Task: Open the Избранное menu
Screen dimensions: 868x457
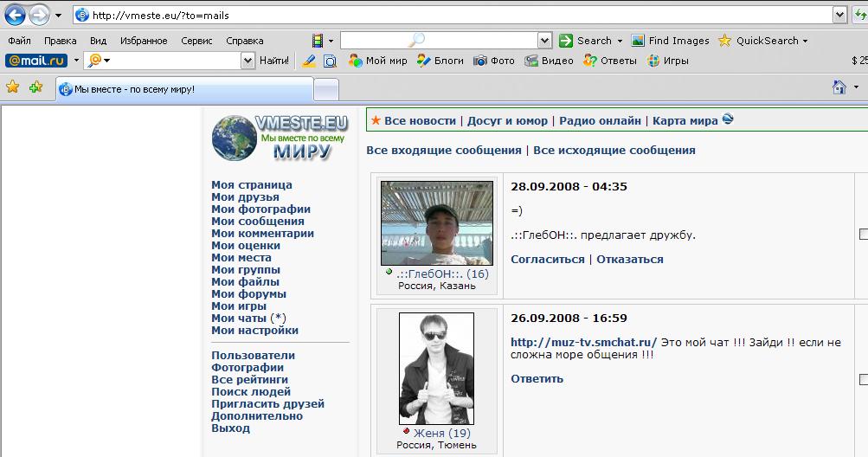Action: [x=144, y=41]
